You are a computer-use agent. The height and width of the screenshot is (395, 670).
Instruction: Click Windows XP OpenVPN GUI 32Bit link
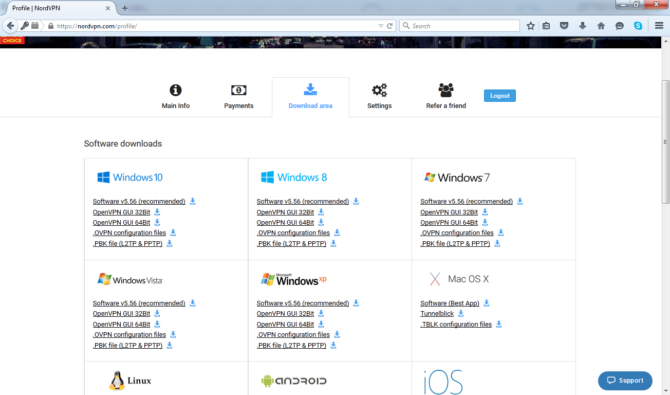point(285,314)
